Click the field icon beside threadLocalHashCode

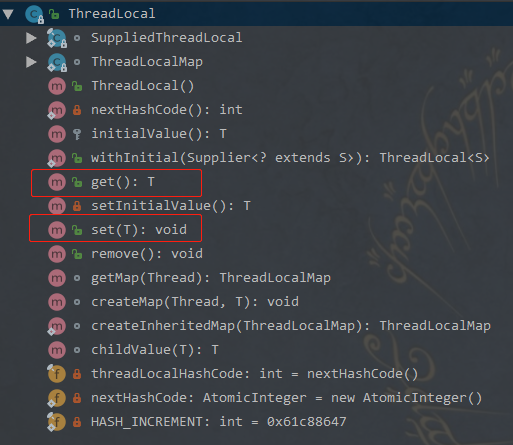57,374
